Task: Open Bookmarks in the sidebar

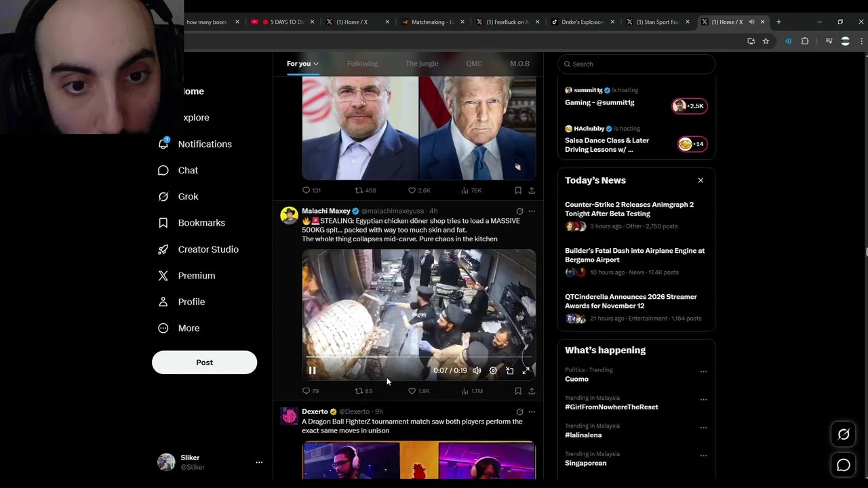Action: tap(191, 222)
